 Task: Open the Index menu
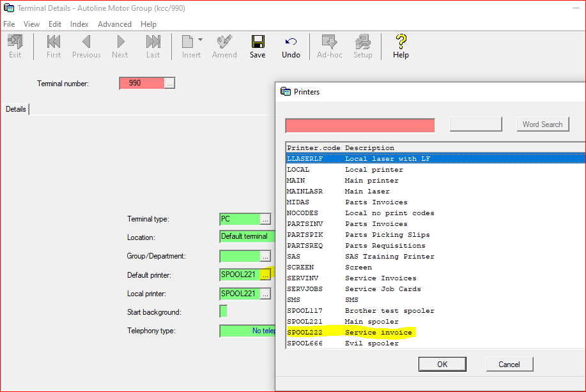(79, 24)
